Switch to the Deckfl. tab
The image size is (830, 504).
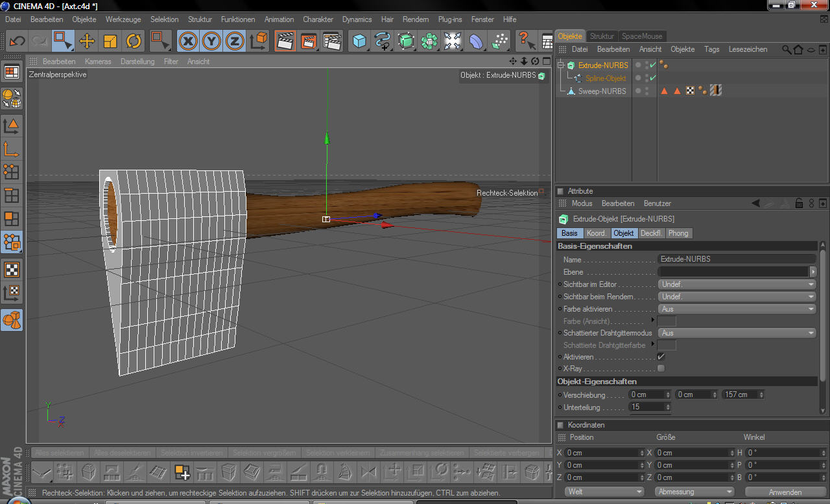pos(651,233)
